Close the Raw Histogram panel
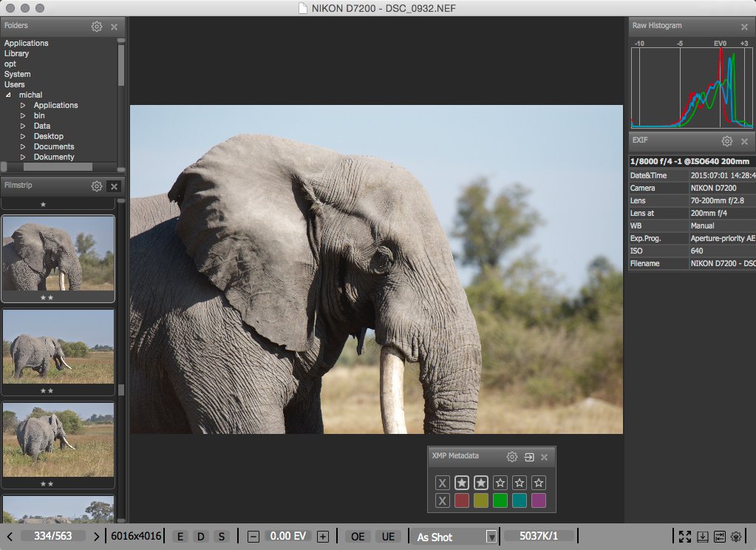Screen dimensions: 756x550 744,27
